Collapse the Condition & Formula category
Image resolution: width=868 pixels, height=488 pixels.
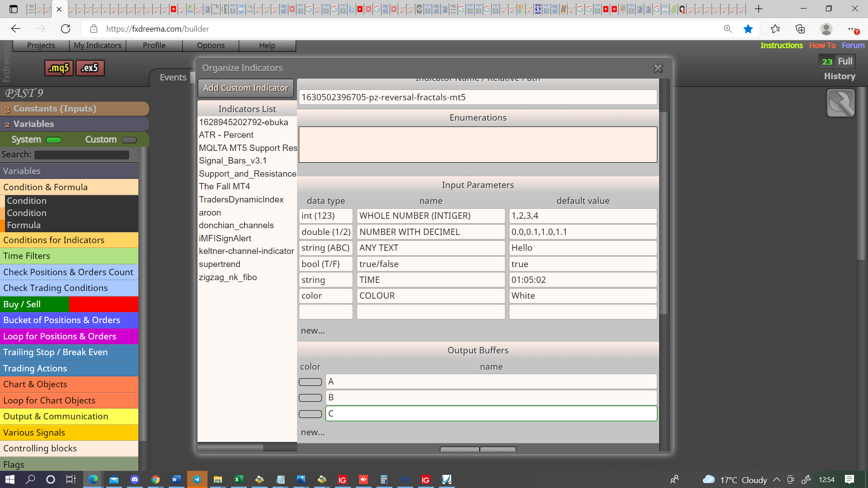click(x=69, y=187)
